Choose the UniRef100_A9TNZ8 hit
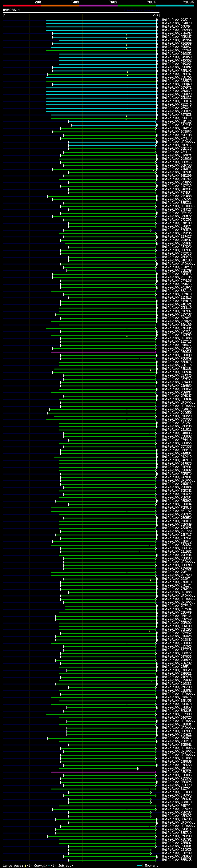Viewport: 197px width, 868px height. [177, 115]
